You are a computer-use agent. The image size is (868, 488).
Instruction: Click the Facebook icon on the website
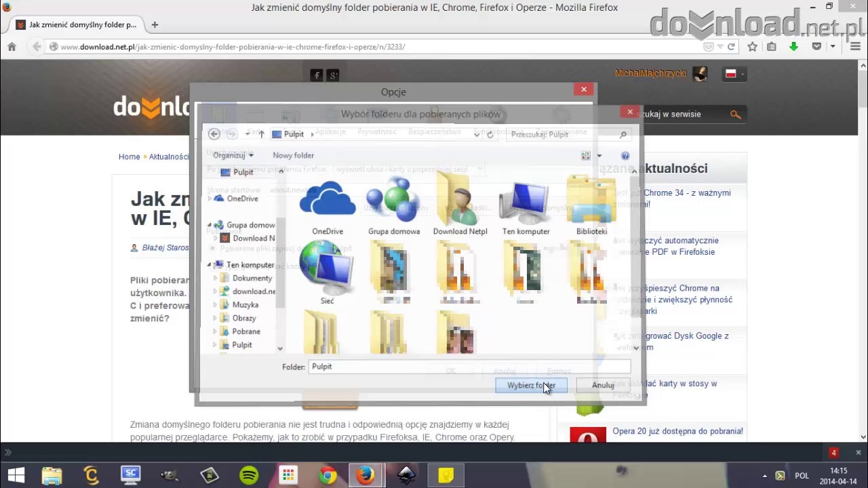[317, 75]
